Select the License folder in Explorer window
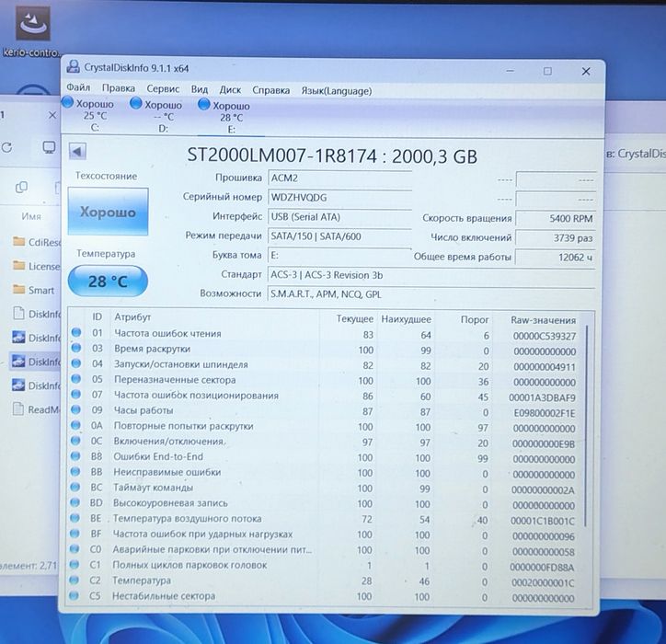This screenshot has width=666, height=644. click(x=37, y=267)
